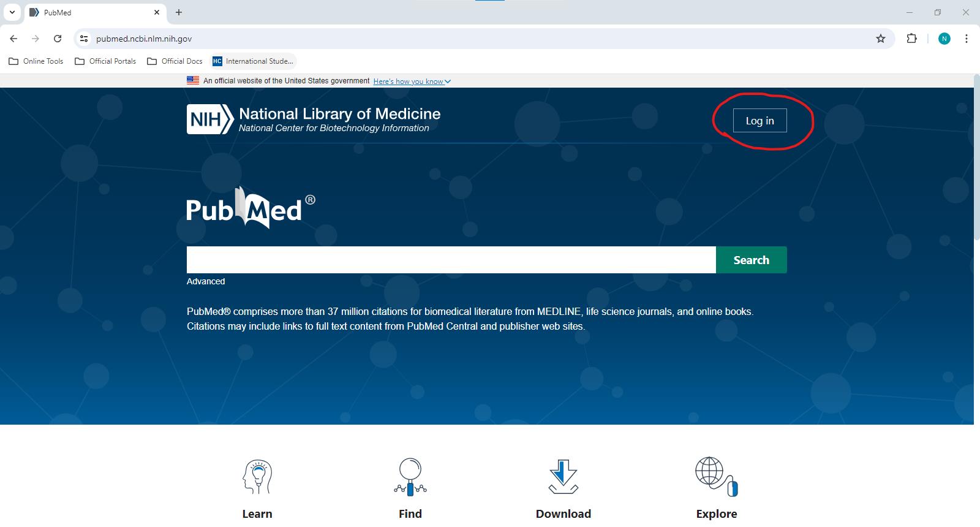Click the Log in button
This screenshot has height=527, width=980.
click(760, 121)
